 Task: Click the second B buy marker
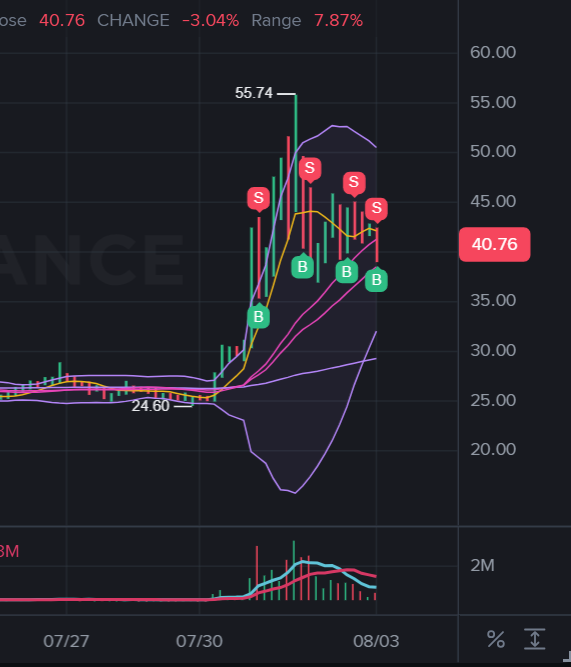[x=303, y=266]
